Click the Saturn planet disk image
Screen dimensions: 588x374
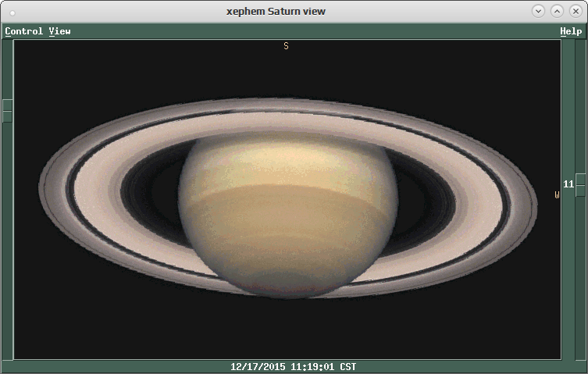pos(288,214)
